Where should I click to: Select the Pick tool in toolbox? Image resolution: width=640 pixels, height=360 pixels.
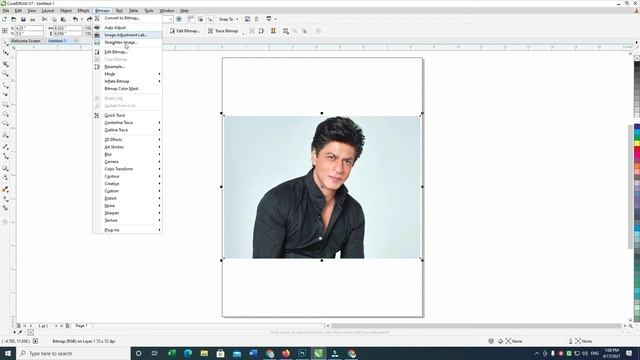click(x=5, y=43)
